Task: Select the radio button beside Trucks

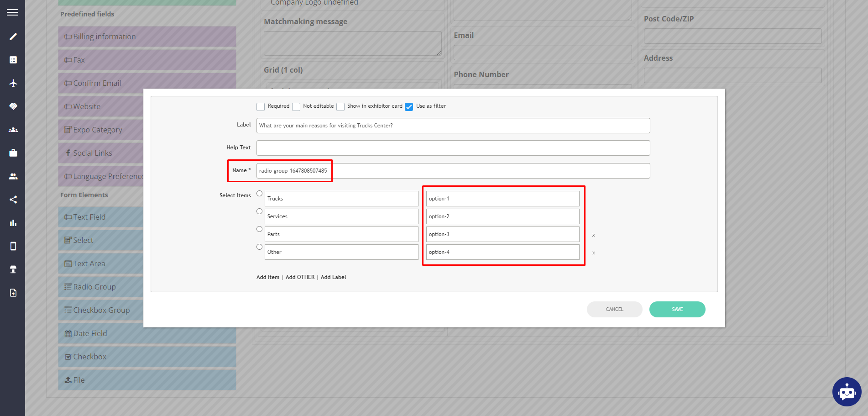Action: click(x=259, y=193)
